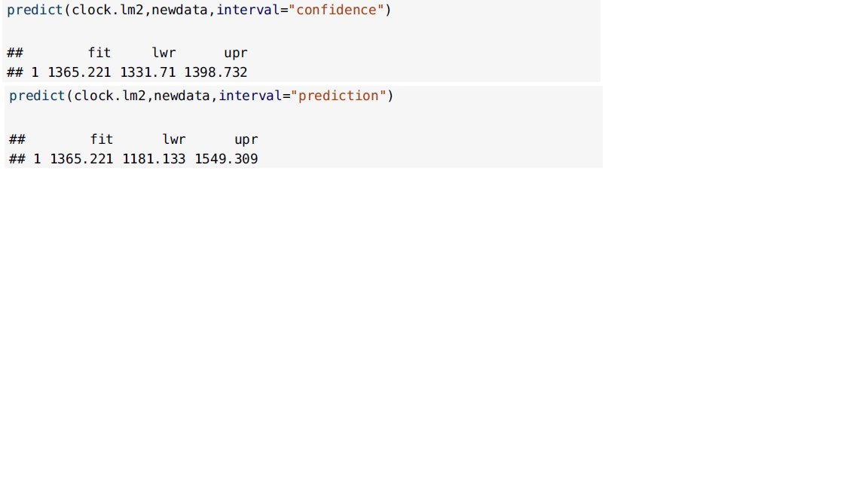This screenshot has width=868, height=488.
Task: Click clock.lm2 in the prediction call
Action: [x=109, y=96]
